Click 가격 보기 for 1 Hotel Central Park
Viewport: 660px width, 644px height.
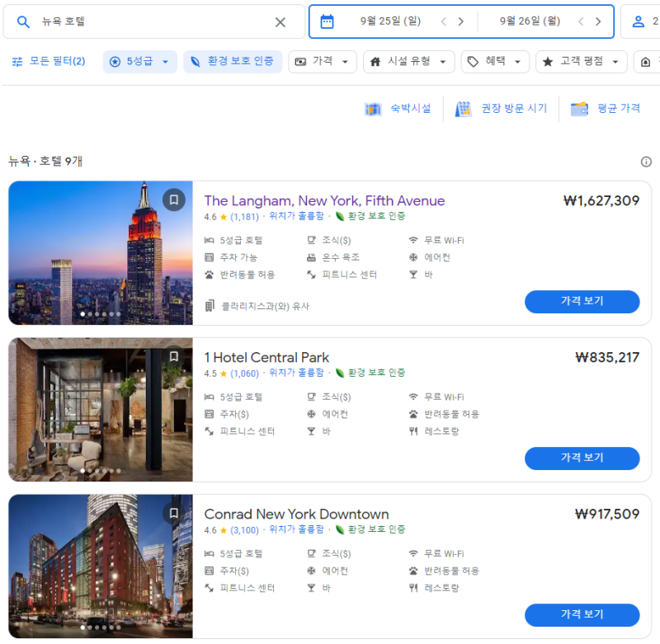(x=582, y=458)
